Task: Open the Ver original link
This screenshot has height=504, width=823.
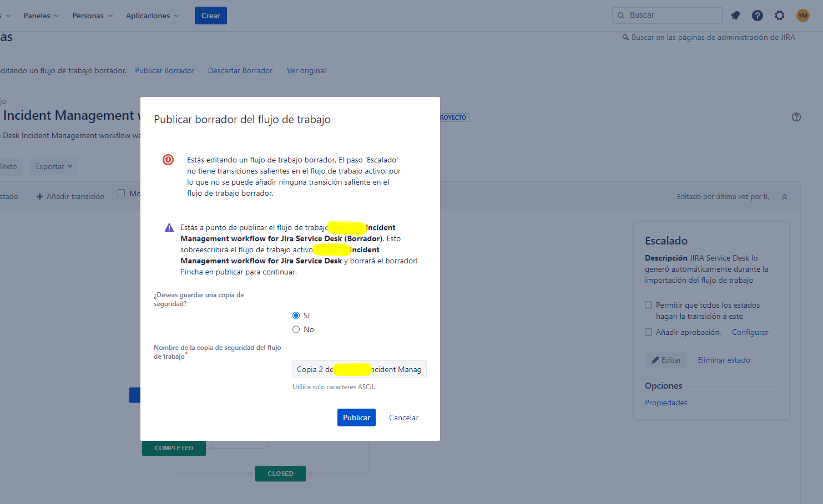Action: tap(306, 70)
